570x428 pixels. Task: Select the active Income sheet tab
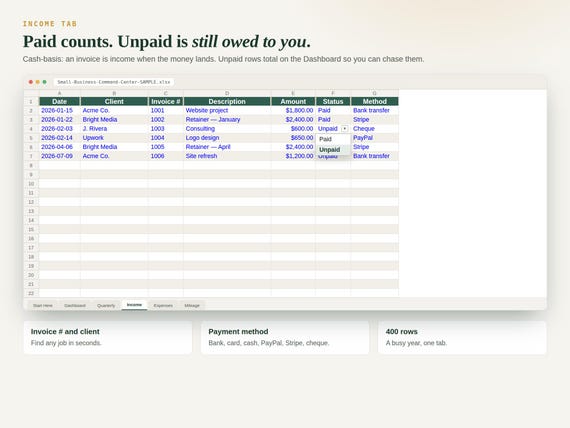click(x=134, y=305)
